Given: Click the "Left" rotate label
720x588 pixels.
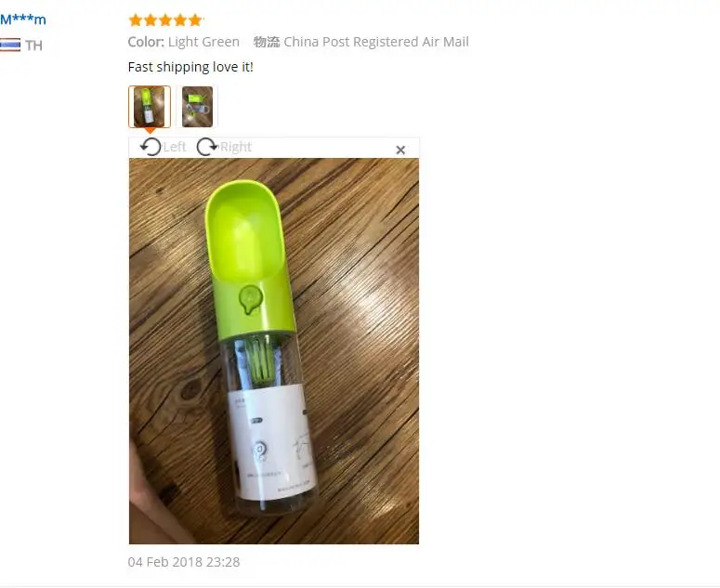Looking at the screenshot, I should point(175,147).
